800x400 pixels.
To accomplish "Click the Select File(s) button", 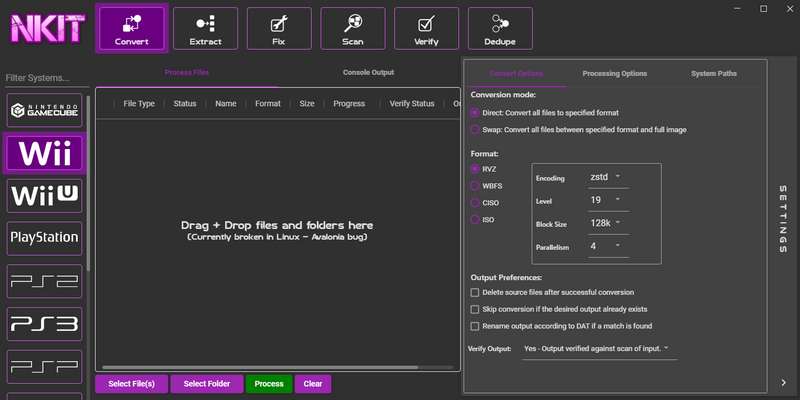I will [132, 384].
